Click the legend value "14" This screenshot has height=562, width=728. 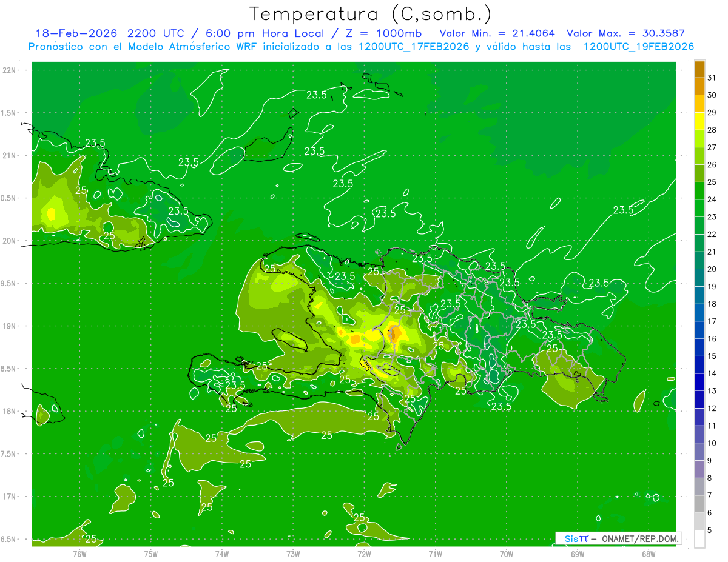712,373
